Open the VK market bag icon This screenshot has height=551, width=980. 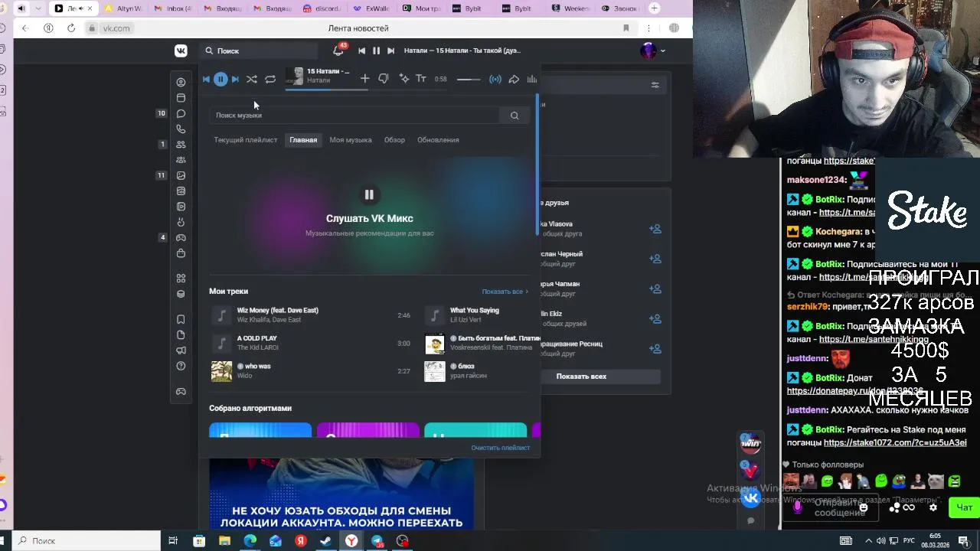click(181, 253)
